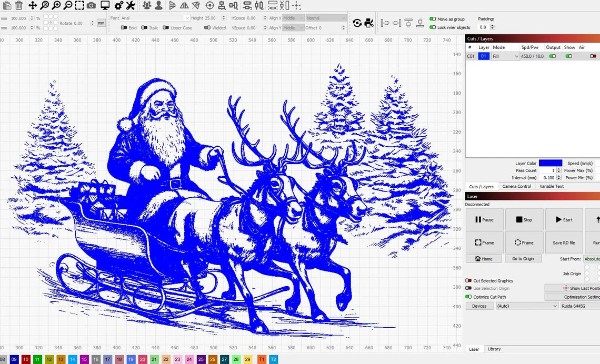Click the Preview monitor icon
Screen dimensions: 600x364
(105, 5)
